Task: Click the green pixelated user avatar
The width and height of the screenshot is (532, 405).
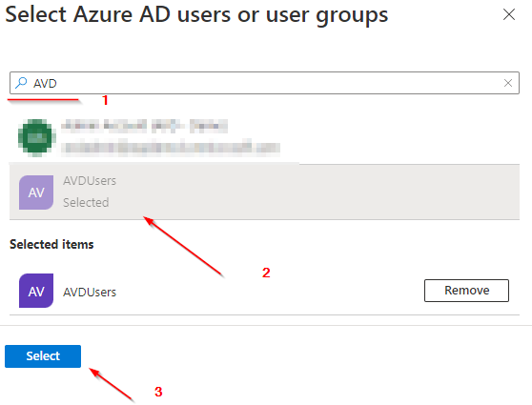Action: coord(36,137)
